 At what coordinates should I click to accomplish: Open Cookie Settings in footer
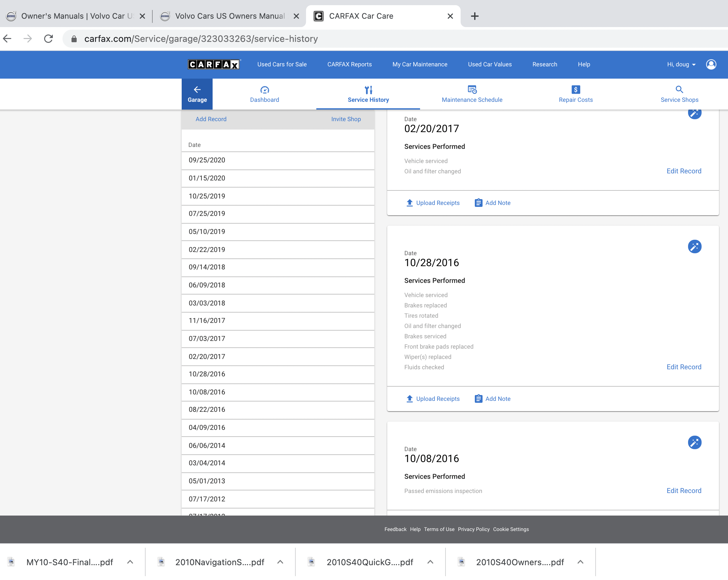[x=511, y=529]
